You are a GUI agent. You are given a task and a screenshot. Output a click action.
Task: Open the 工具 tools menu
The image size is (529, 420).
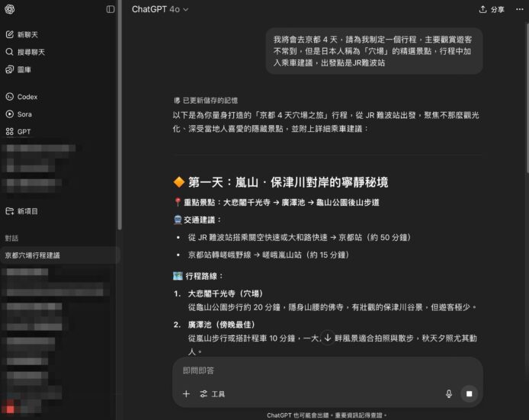pos(213,394)
